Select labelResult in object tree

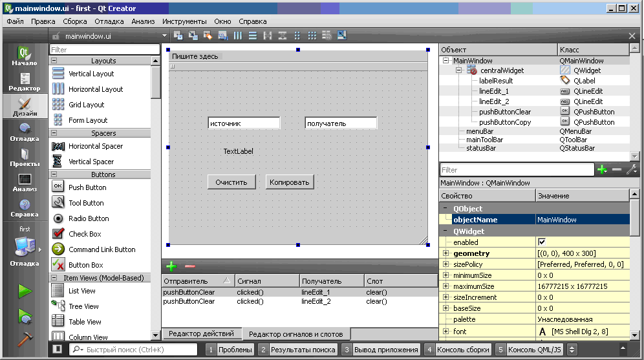coord(496,81)
